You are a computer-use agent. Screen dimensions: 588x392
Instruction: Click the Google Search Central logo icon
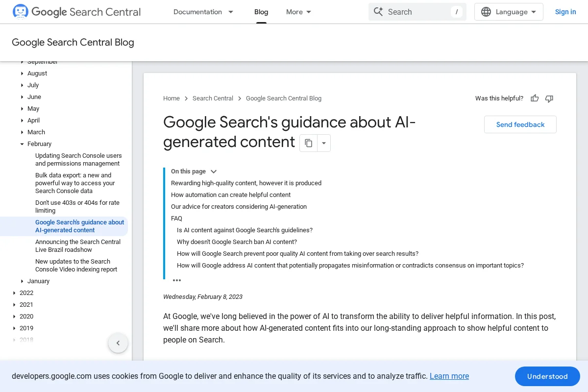21,12
